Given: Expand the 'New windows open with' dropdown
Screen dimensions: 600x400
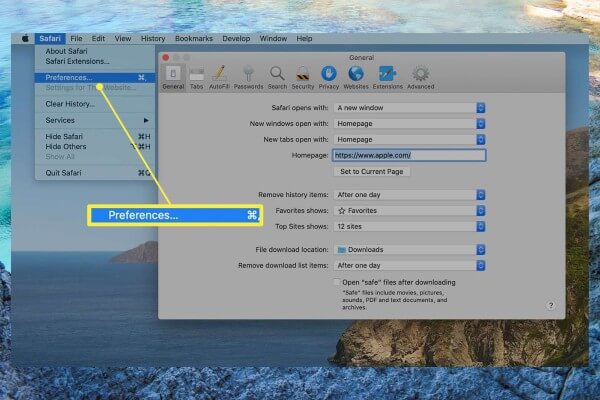Looking at the screenshot, I should (410, 123).
